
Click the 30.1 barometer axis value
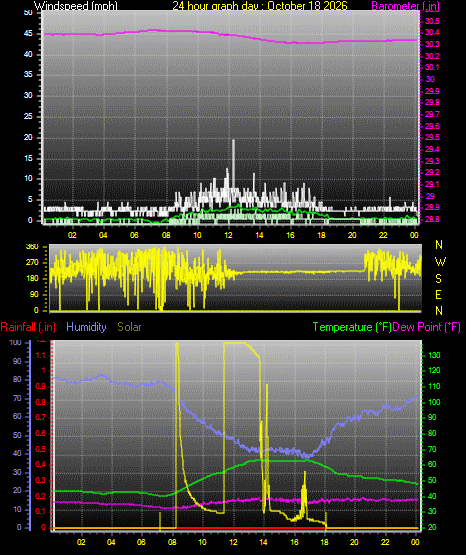[x=432, y=67]
